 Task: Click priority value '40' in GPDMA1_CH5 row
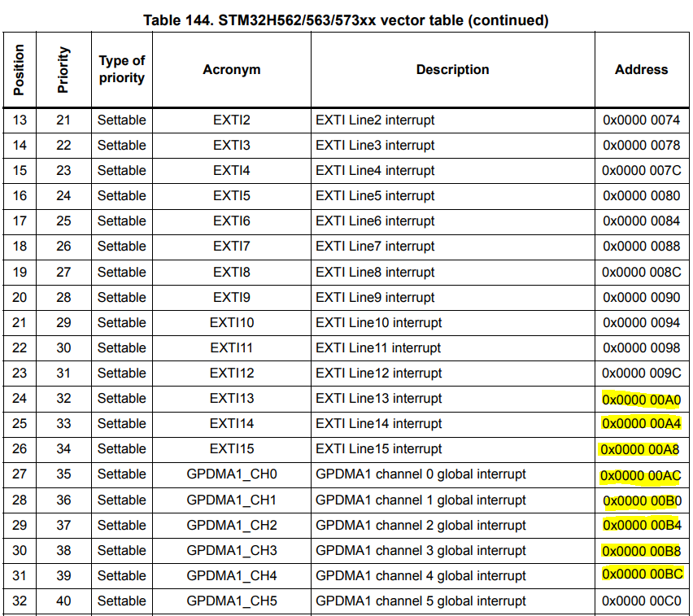coord(63,601)
